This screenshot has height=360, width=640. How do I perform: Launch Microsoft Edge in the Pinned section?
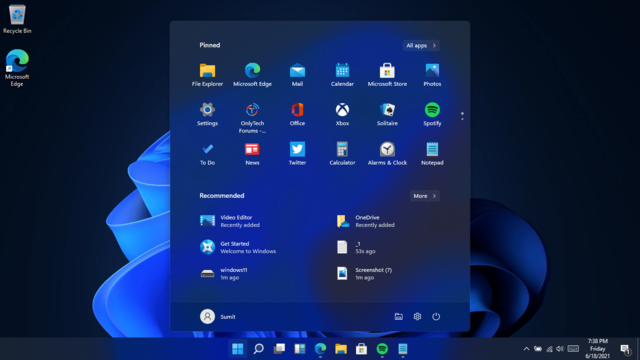[x=252, y=75]
